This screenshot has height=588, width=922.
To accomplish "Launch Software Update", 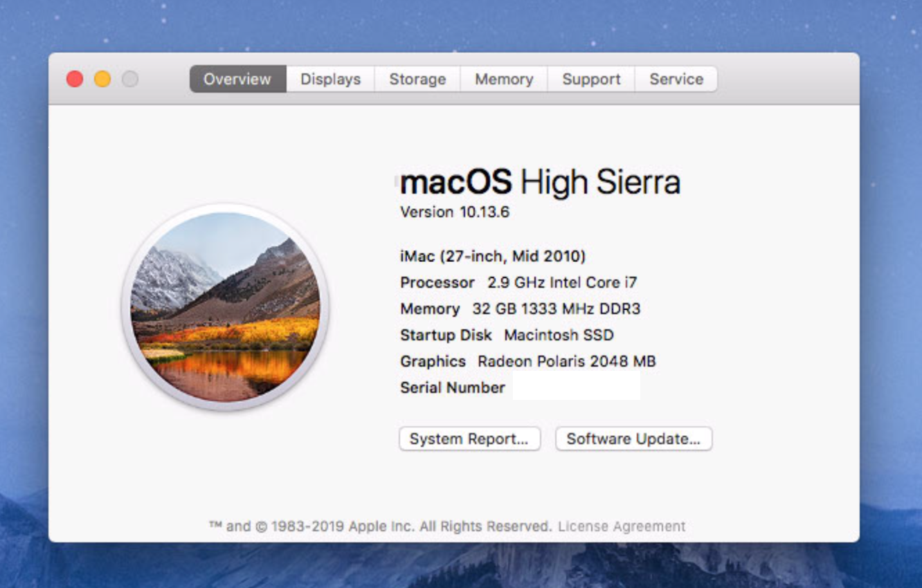I will coord(633,439).
